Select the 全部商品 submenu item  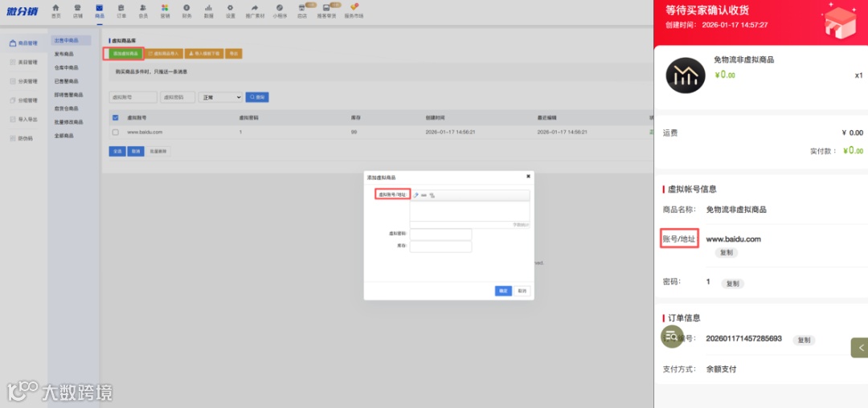[63, 136]
